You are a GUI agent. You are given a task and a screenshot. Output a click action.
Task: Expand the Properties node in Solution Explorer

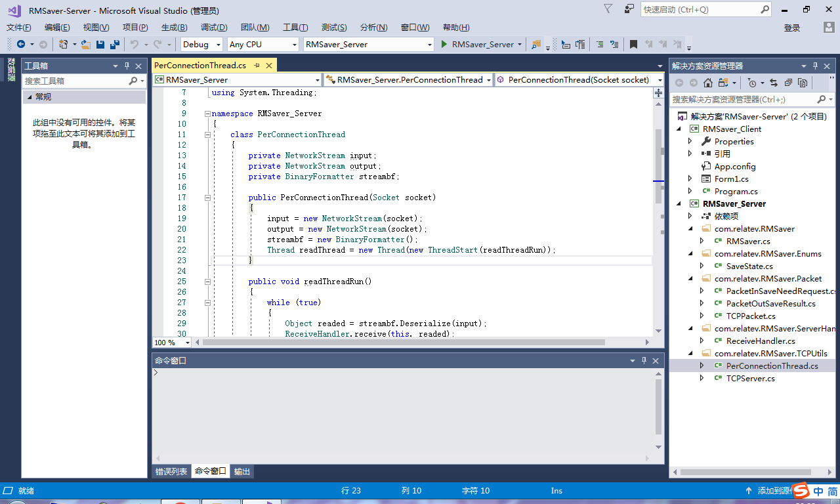pyautogui.click(x=690, y=141)
